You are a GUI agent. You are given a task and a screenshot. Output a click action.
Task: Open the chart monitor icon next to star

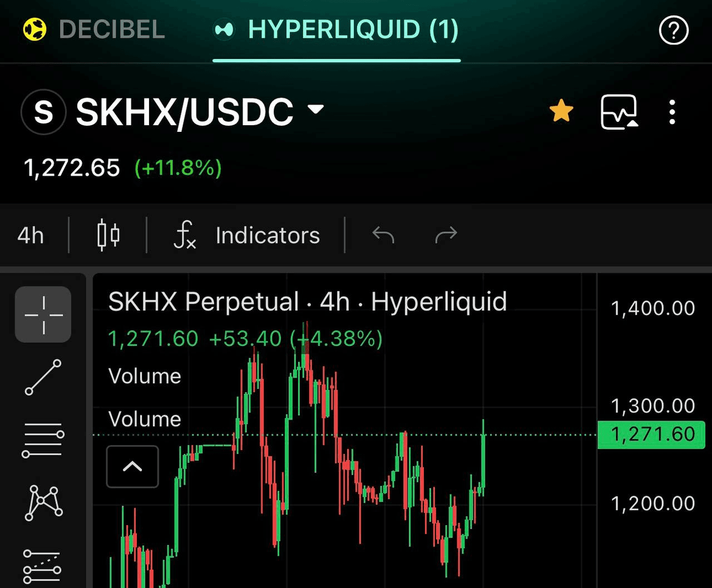click(x=619, y=112)
